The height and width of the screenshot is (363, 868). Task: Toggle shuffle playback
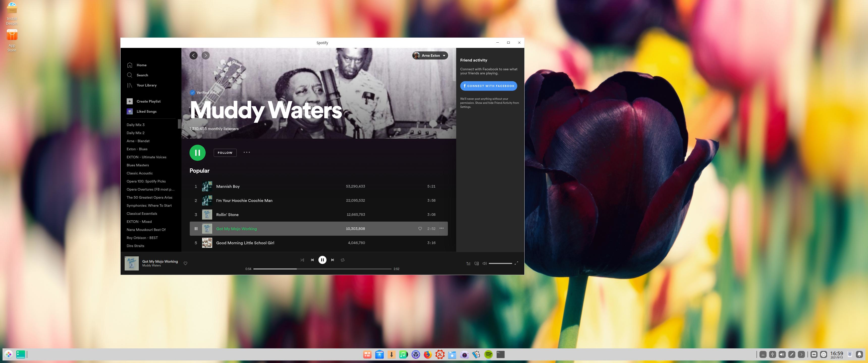click(x=302, y=260)
